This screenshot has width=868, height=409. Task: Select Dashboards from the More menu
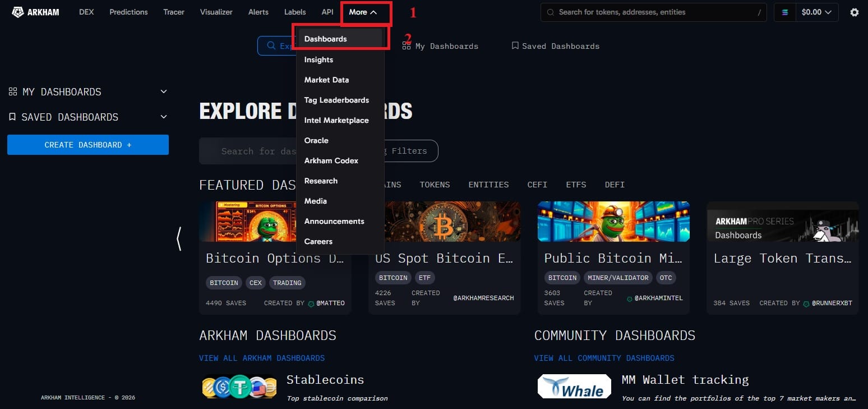coord(340,39)
